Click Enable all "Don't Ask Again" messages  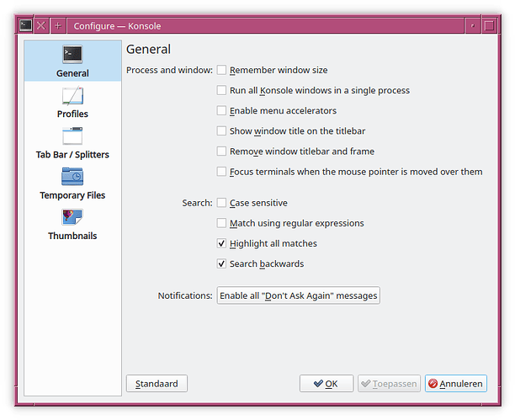pyautogui.click(x=298, y=295)
